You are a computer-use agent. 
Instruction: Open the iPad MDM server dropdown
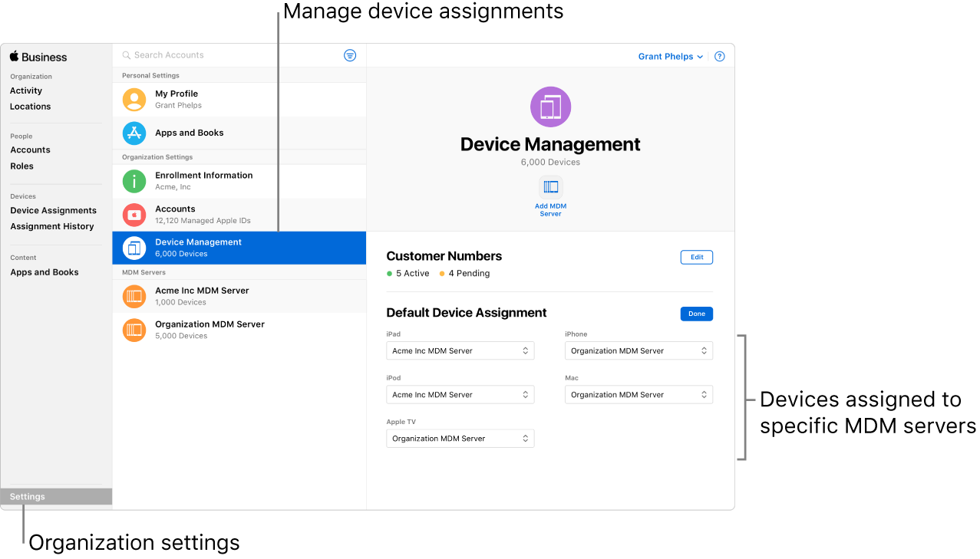(x=460, y=350)
